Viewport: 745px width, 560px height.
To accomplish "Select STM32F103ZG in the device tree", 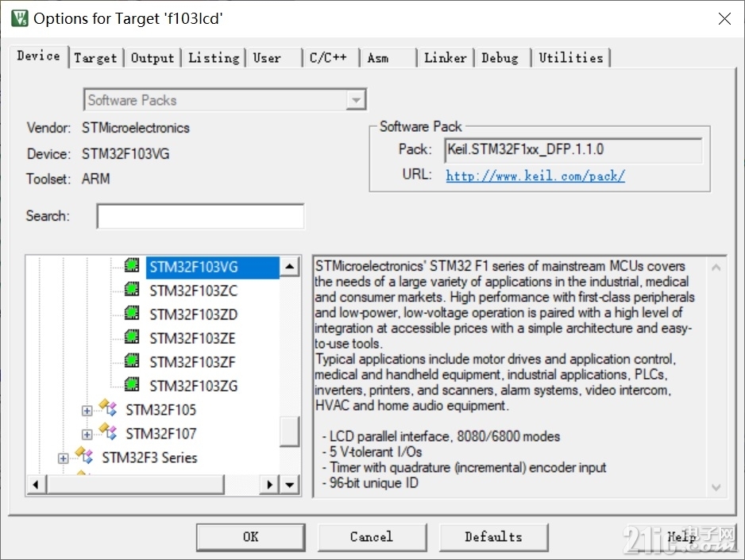I will point(193,386).
